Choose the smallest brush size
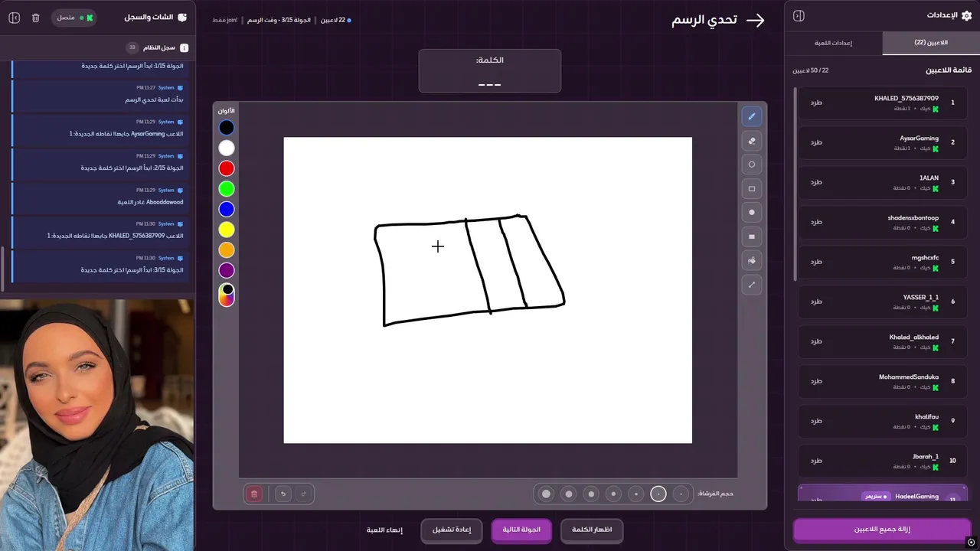The height and width of the screenshot is (551, 980). click(681, 494)
